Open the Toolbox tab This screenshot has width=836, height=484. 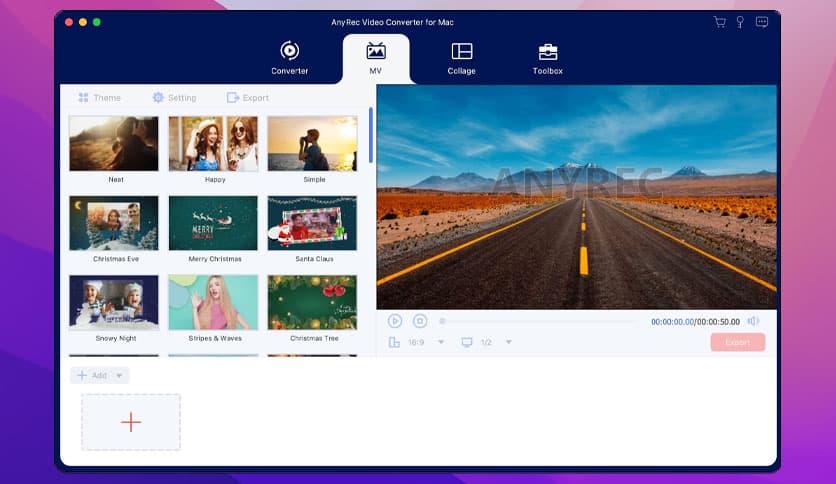click(548, 58)
